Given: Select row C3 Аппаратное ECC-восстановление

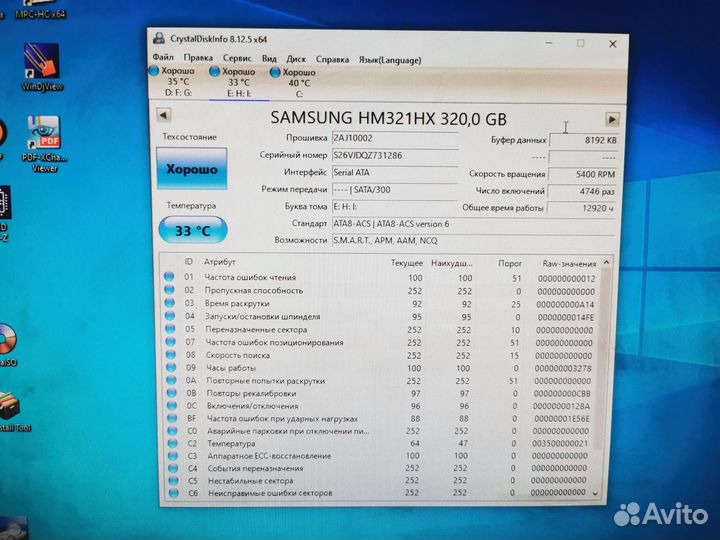Looking at the screenshot, I should tap(380, 456).
